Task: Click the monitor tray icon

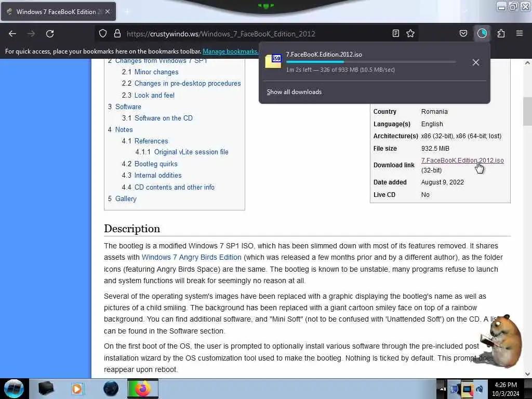Action: (467, 389)
